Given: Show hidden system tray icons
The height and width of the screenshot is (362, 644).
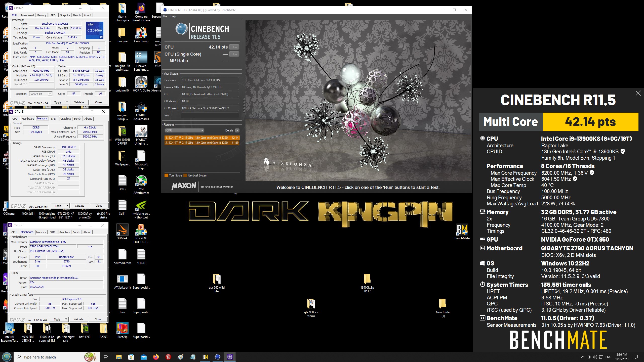Looking at the screenshot, I should 583,357.
